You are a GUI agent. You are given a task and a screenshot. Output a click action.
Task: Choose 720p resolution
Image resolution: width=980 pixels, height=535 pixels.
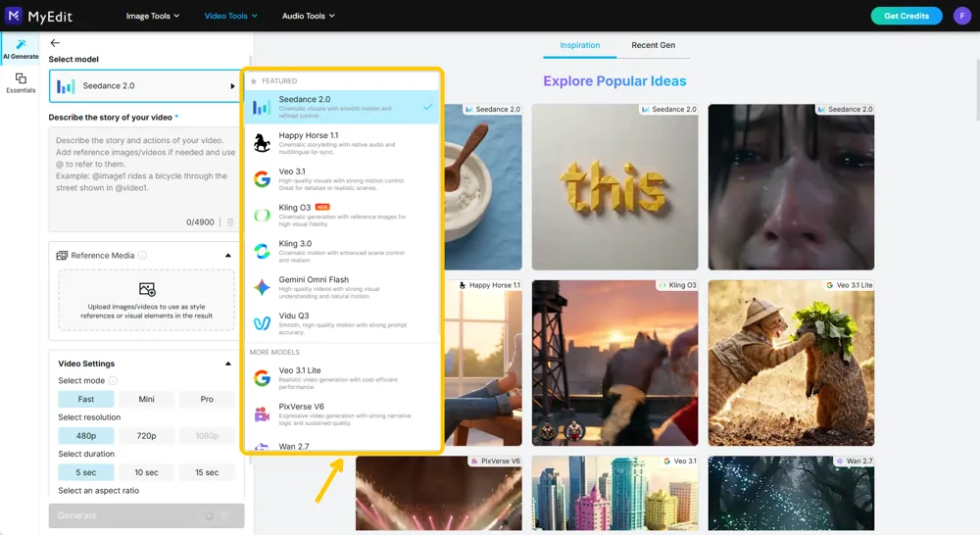point(146,436)
